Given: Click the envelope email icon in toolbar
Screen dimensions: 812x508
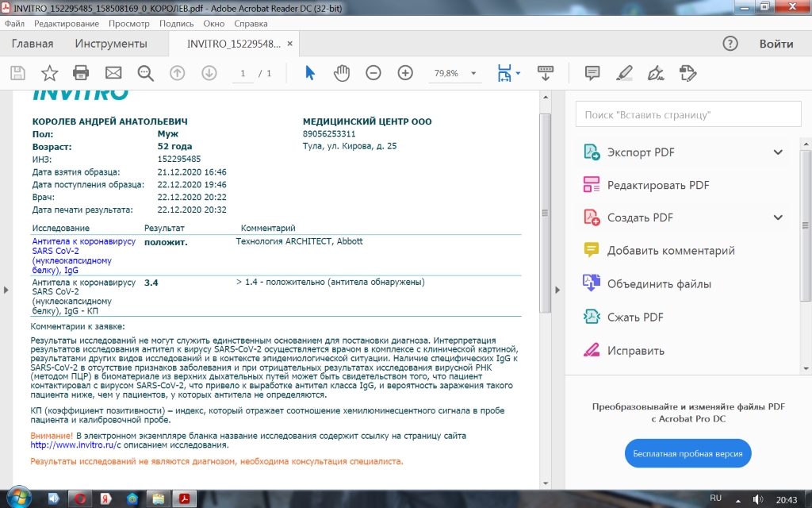Looking at the screenshot, I should pos(113,73).
